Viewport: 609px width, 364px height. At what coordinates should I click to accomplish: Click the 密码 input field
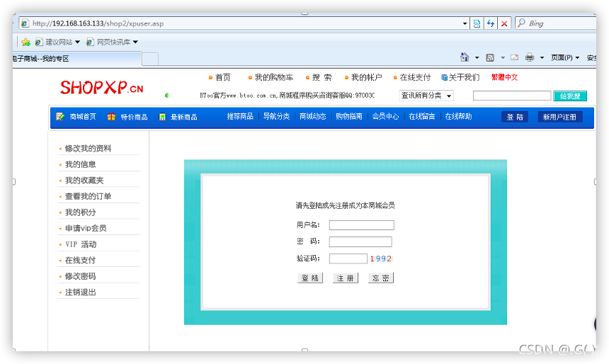pos(360,242)
